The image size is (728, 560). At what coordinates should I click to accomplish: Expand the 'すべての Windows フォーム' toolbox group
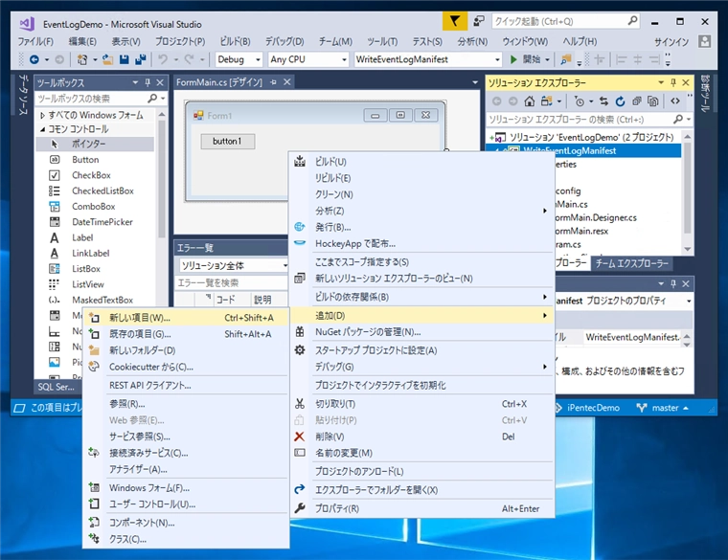42,115
